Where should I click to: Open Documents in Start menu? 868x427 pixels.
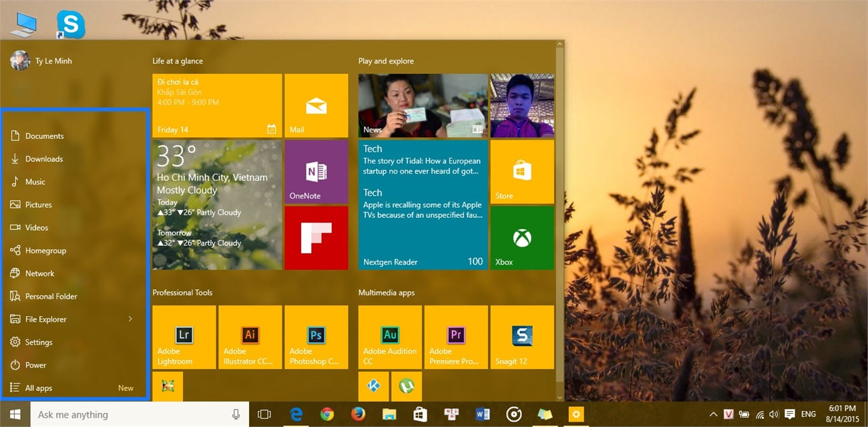[x=74, y=136]
